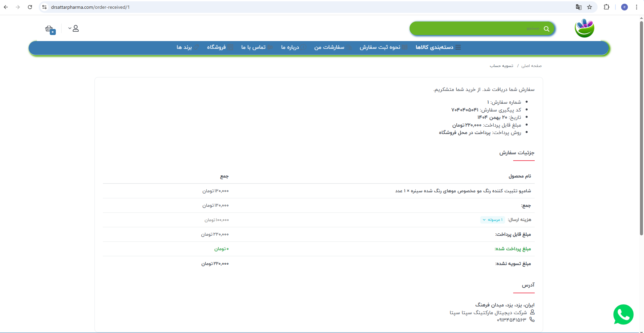Click the site logo in header
The image size is (644, 333).
point(584,28)
